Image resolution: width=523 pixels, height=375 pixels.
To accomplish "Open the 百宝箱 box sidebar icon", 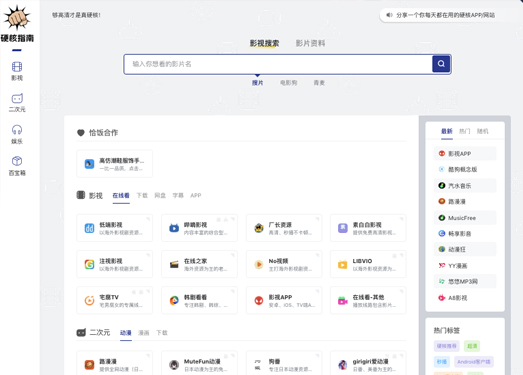I will (x=17, y=161).
